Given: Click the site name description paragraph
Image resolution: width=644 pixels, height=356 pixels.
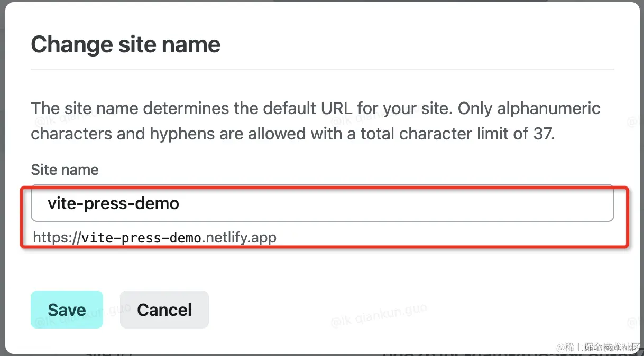Looking at the screenshot, I should coord(316,121).
